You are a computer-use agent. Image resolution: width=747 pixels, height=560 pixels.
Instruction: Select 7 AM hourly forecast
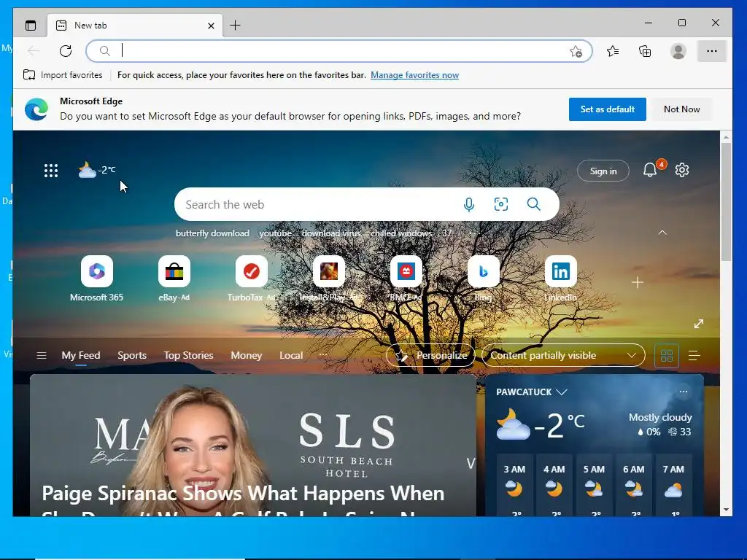click(x=673, y=486)
